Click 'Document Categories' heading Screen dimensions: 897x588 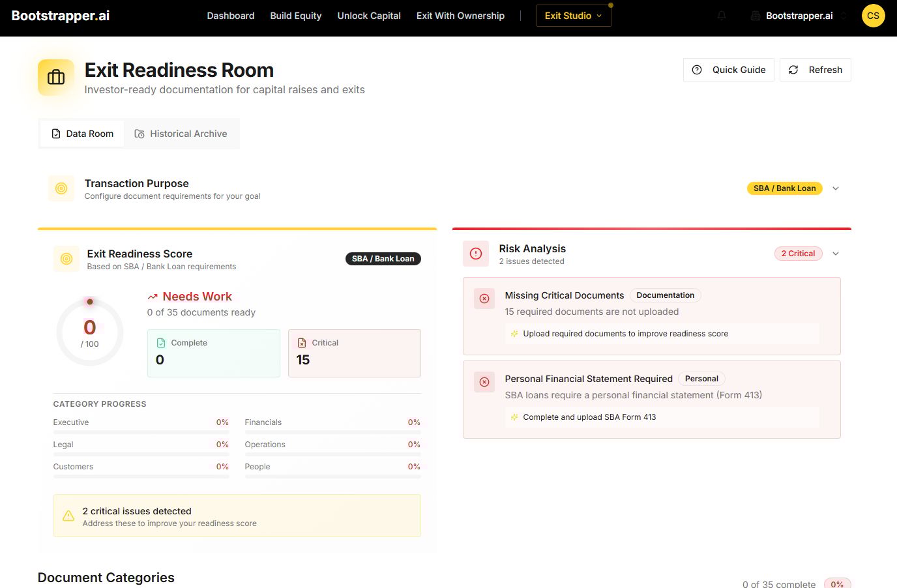[x=106, y=578]
